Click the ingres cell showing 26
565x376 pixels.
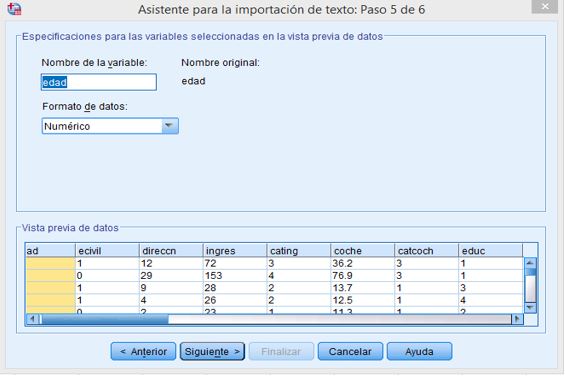pyautogui.click(x=235, y=300)
